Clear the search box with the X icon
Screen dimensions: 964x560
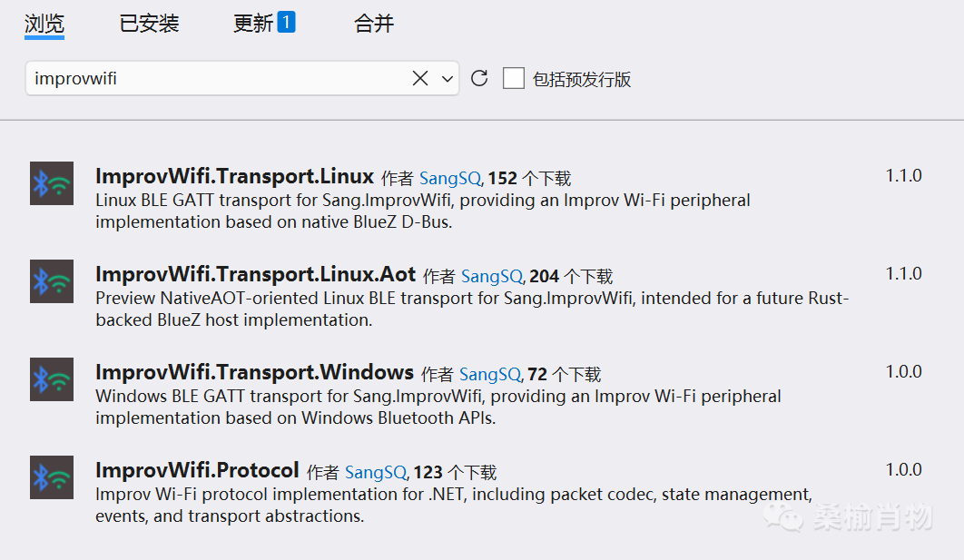(x=419, y=78)
